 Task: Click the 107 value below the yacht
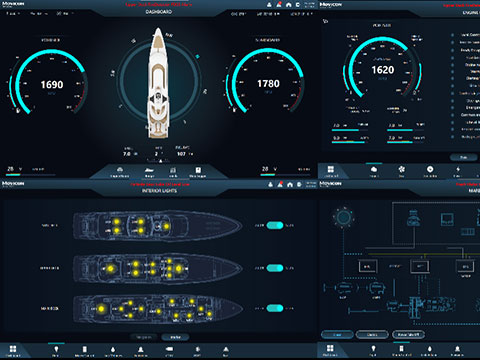(x=181, y=154)
